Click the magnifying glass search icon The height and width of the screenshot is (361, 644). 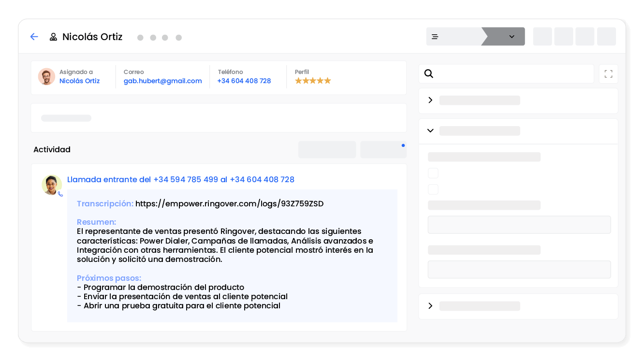(x=429, y=73)
